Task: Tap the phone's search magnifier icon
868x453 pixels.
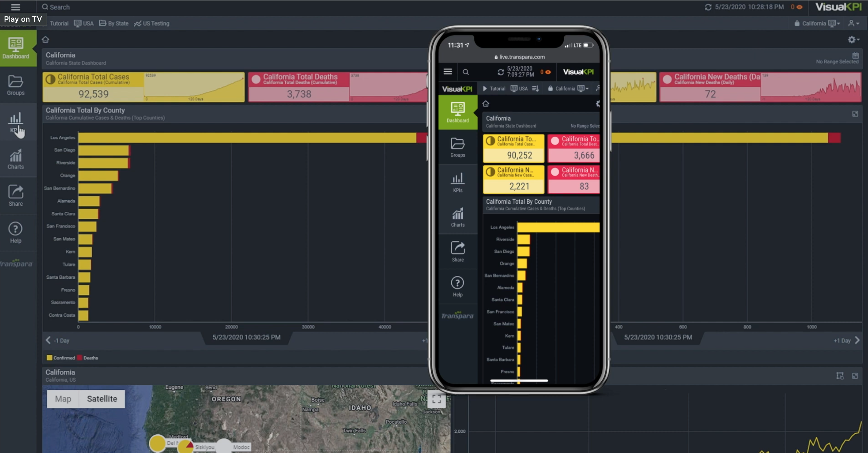Action: [466, 72]
